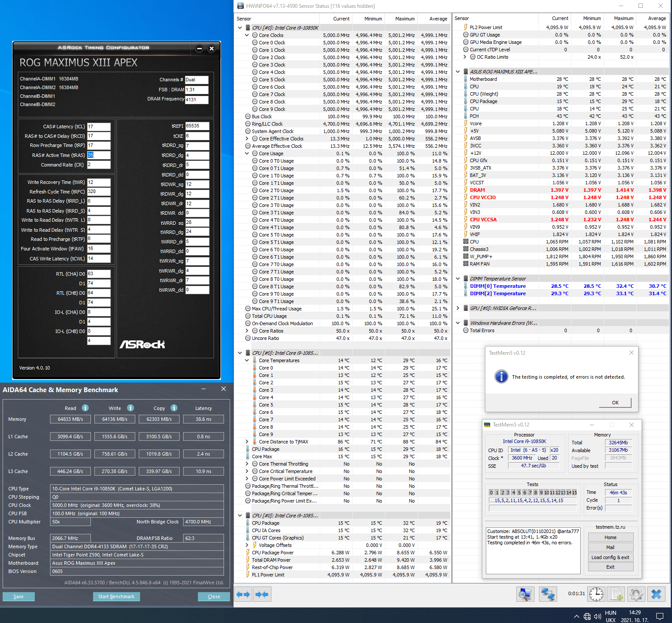Screen dimensions: 672x623
Task: Expand Core Ratios node
Action: click(x=247, y=331)
